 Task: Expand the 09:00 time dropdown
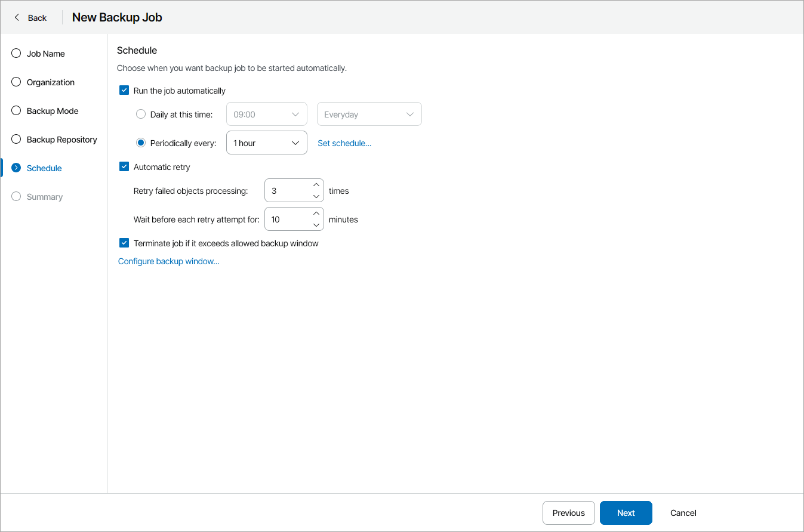tap(266, 115)
